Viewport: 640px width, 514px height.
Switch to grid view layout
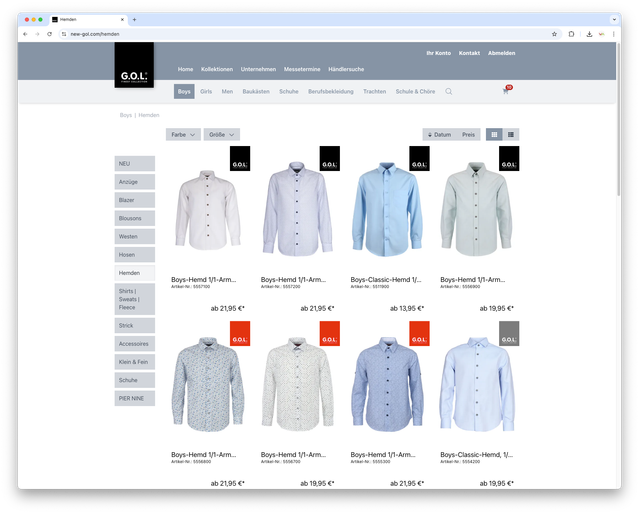pyautogui.click(x=494, y=134)
